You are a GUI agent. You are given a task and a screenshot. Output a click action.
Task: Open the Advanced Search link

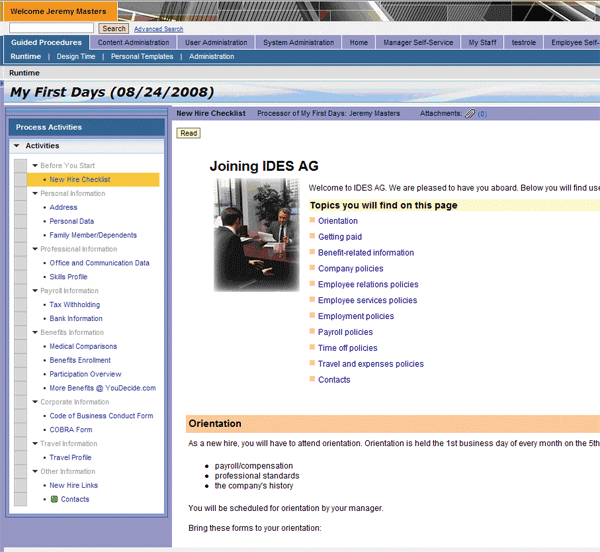pos(158,29)
